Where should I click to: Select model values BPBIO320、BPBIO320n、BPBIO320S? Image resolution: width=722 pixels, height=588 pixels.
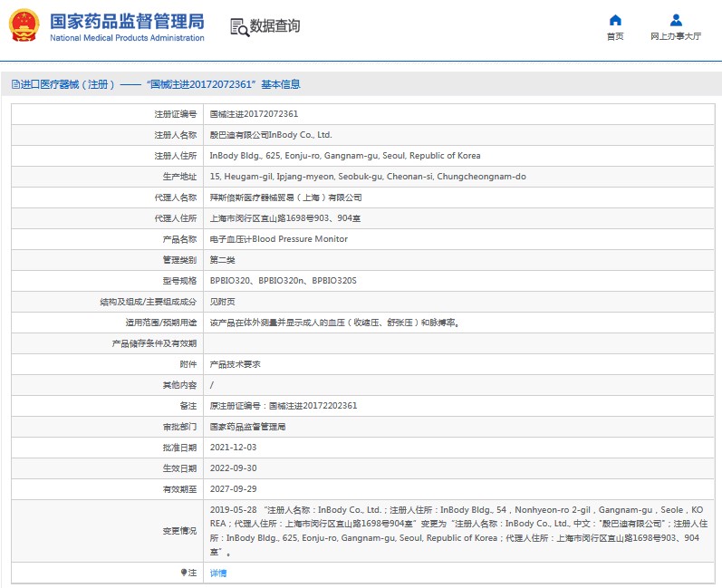[x=284, y=281]
